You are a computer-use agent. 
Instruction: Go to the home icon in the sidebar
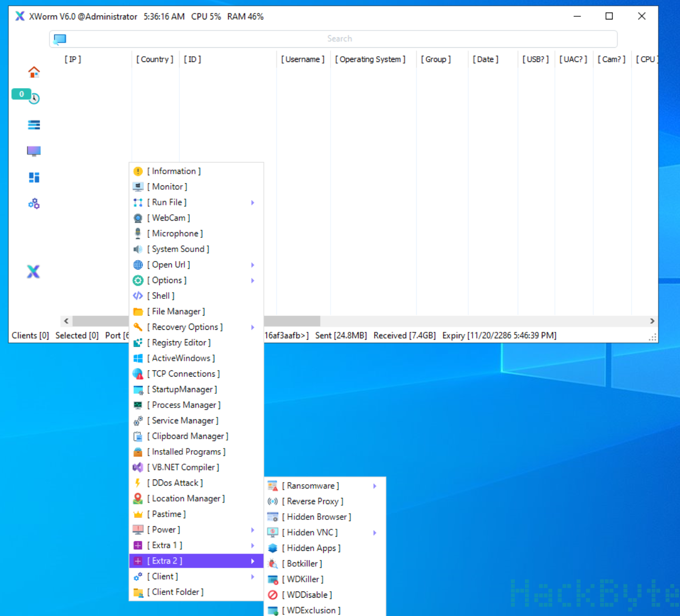click(34, 72)
